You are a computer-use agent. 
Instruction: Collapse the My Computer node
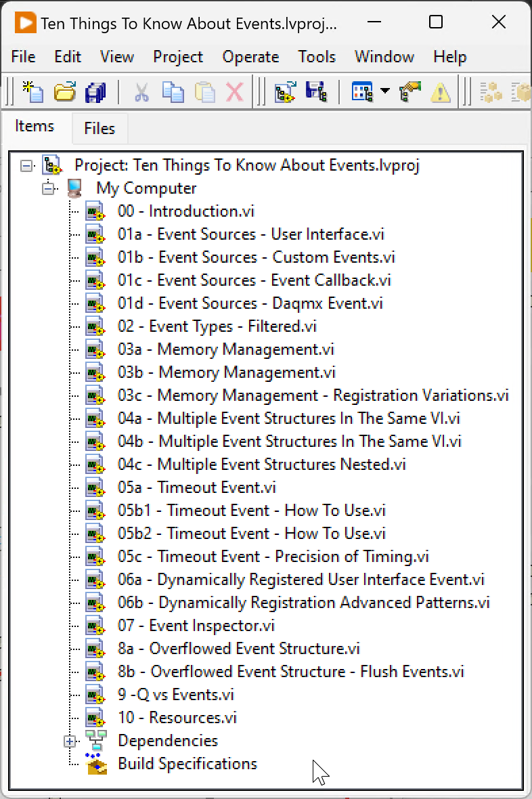49,188
